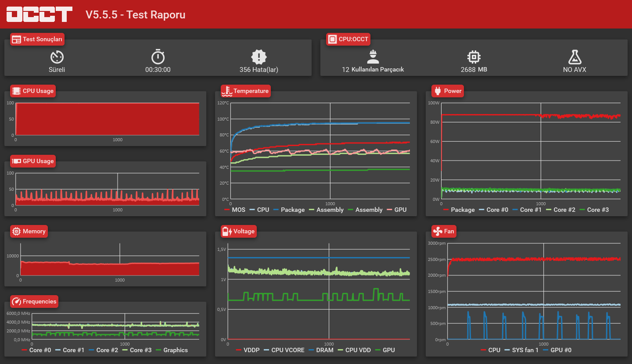Image resolution: width=632 pixels, height=364 pixels.
Task: Click the thermometer icon in Temperature header
Action: (x=226, y=91)
